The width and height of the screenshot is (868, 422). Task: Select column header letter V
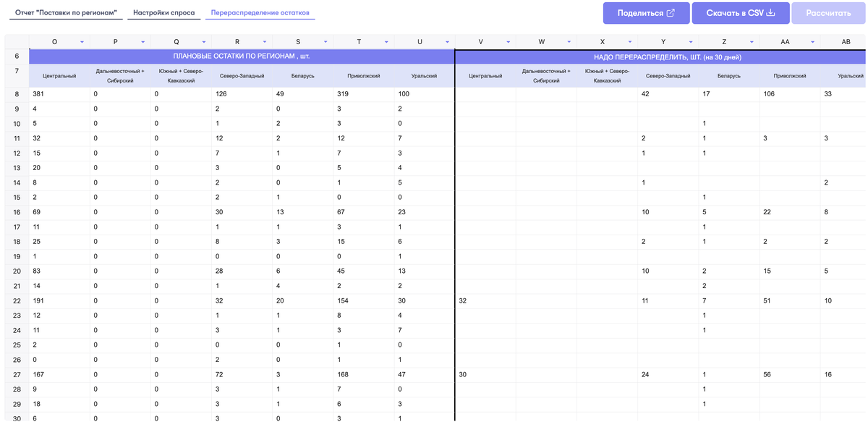[480, 43]
